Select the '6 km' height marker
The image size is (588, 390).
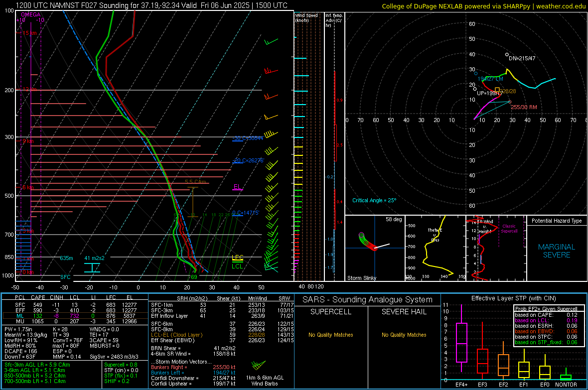(28, 187)
